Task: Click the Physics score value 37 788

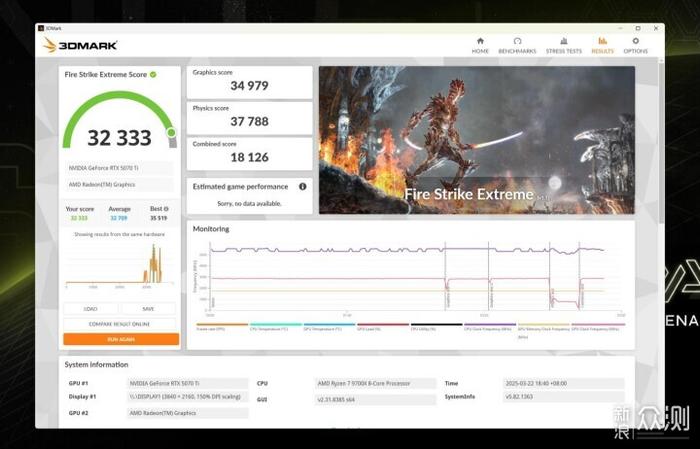Action: pos(249,121)
